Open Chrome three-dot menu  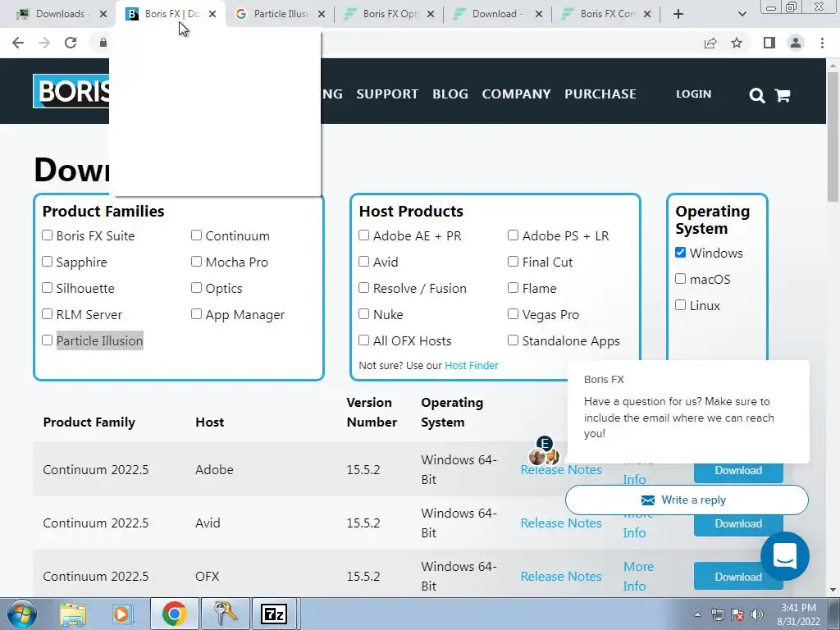coord(822,43)
